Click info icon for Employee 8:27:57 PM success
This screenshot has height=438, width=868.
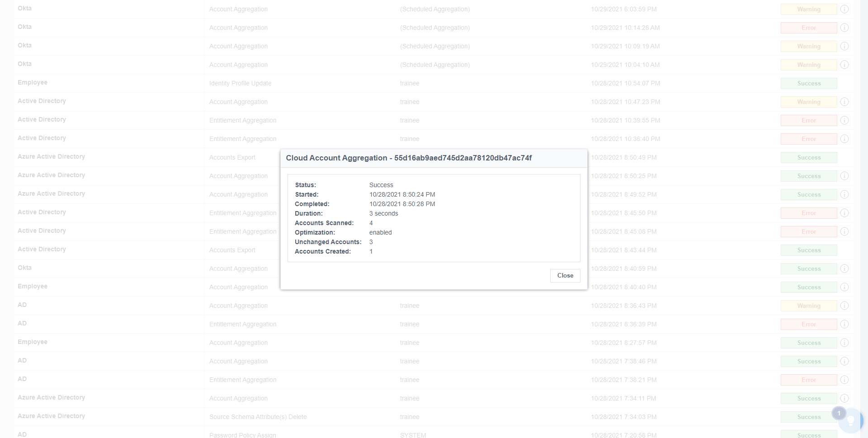(x=844, y=343)
